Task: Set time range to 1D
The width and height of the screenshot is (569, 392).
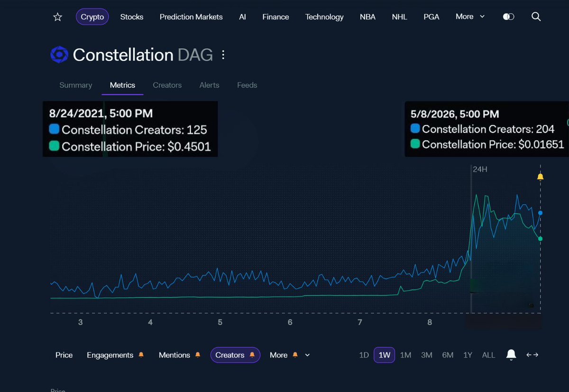Action: (364, 355)
